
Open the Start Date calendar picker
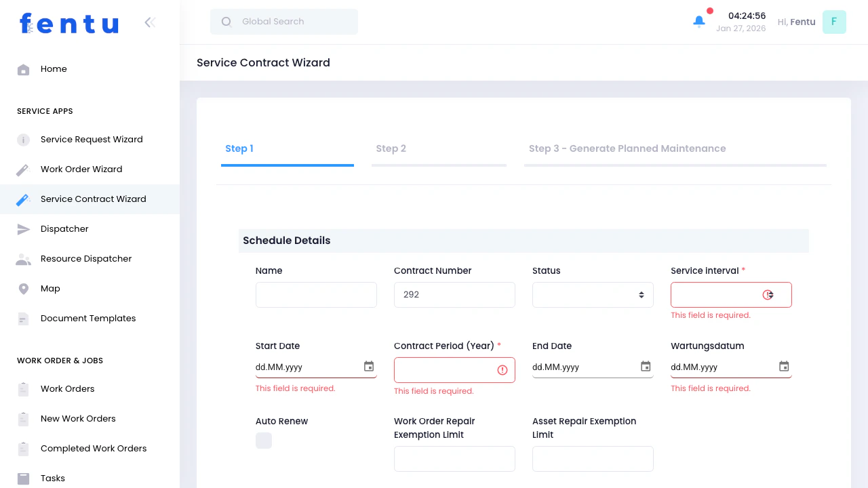[368, 366]
